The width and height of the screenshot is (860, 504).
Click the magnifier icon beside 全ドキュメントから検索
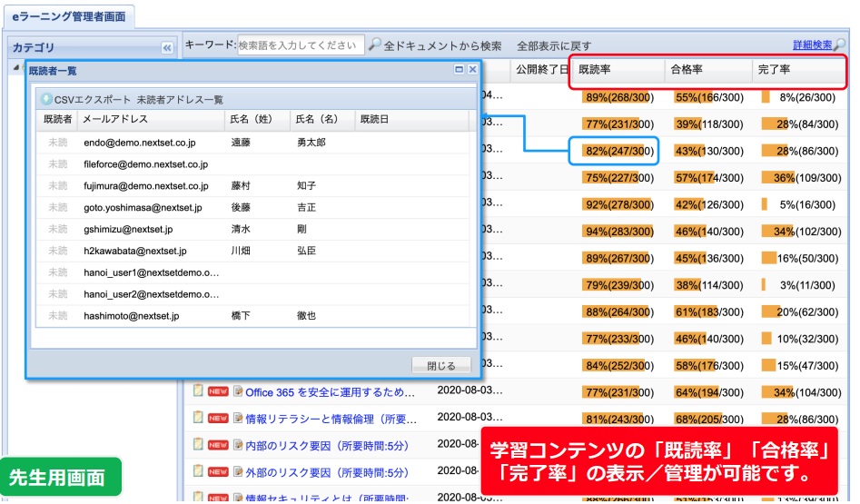point(375,44)
